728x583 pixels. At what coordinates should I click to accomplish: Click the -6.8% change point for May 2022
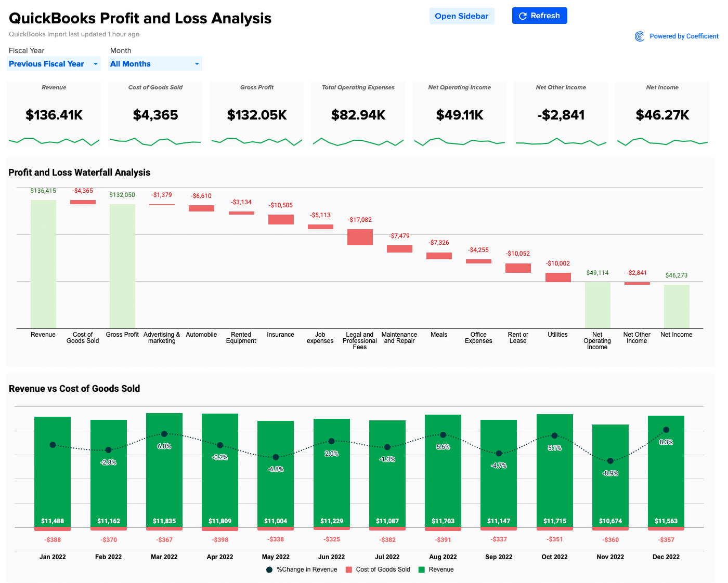point(276,457)
